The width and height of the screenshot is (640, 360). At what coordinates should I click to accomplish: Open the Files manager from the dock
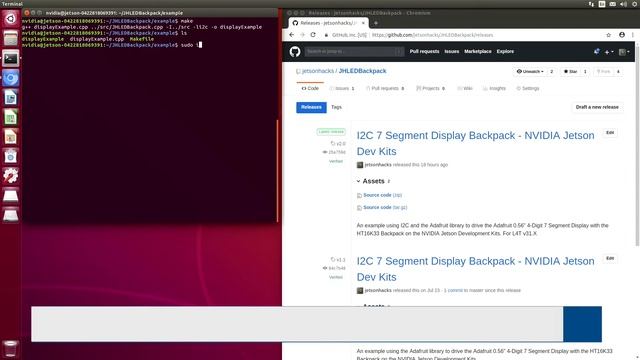pos(11,39)
